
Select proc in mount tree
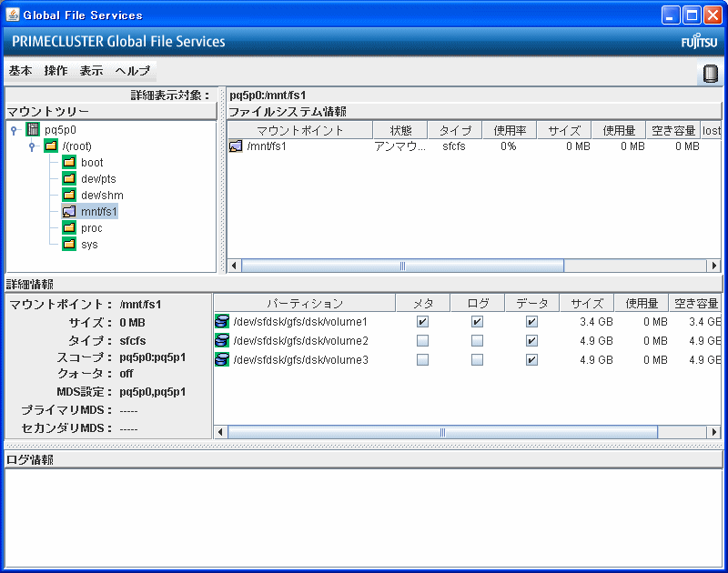(92, 228)
